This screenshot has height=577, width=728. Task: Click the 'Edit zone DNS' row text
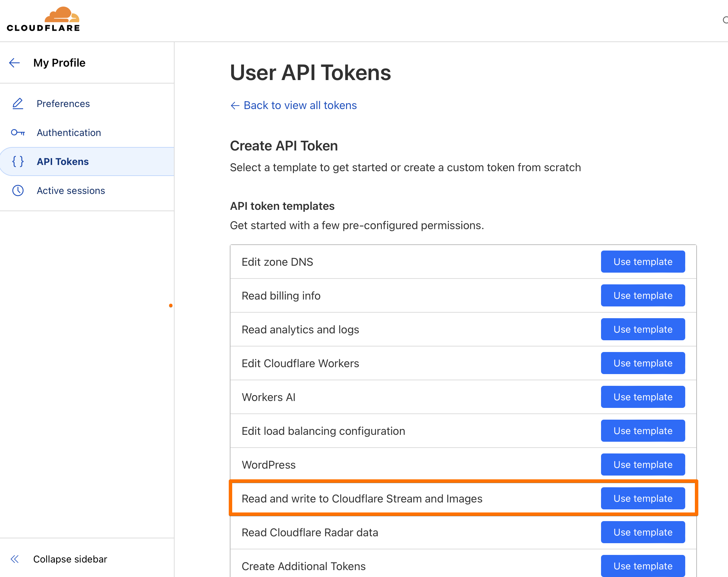(x=277, y=262)
